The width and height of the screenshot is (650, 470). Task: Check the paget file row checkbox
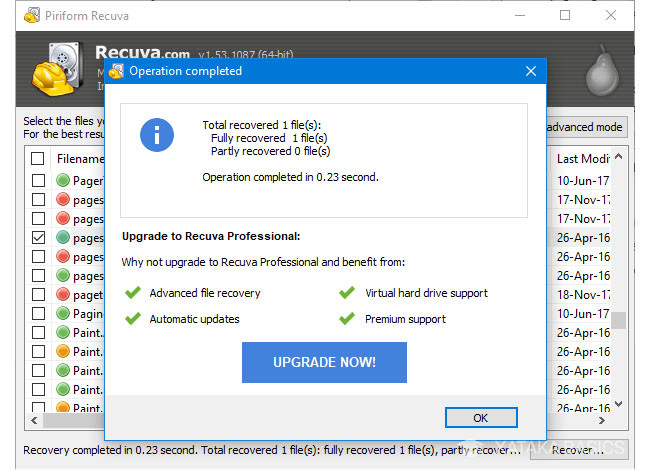tap(39, 294)
